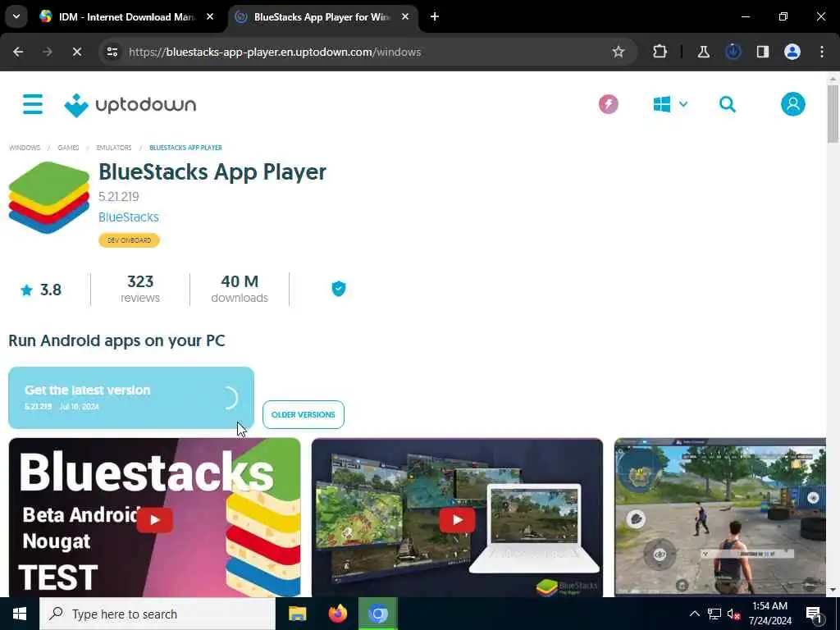Screen dimensions: 840x630
Task: Click the 40 M downloads stat
Action: tap(240, 289)
